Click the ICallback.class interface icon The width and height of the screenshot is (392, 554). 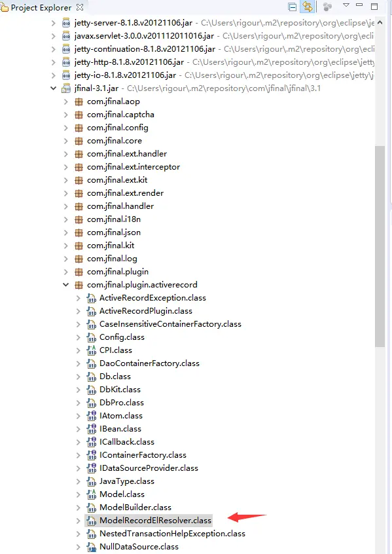tap(92, 442)
